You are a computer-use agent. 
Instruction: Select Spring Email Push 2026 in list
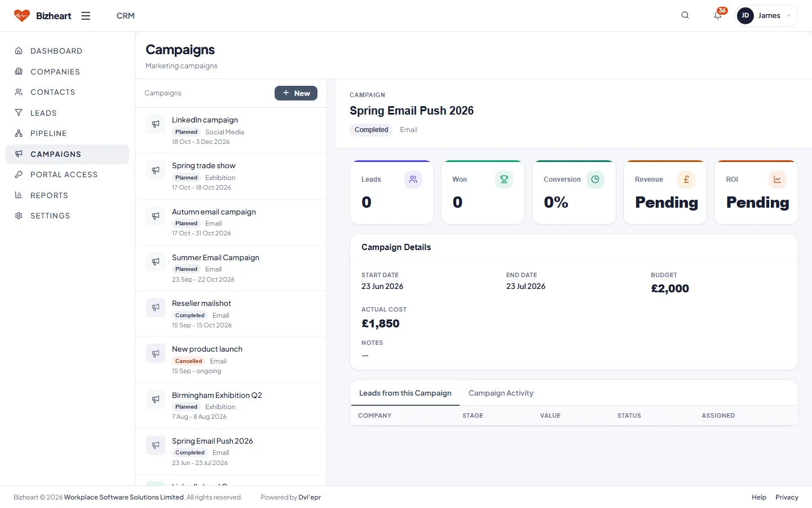(x=231, y=452)
